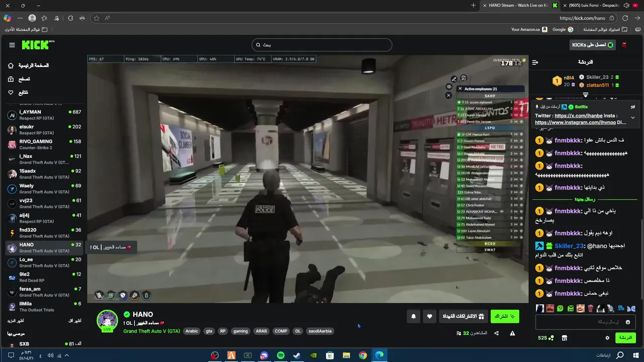
Task: Open the i_AYMAN channel in sidebar
Action: (x=43, y=115)
